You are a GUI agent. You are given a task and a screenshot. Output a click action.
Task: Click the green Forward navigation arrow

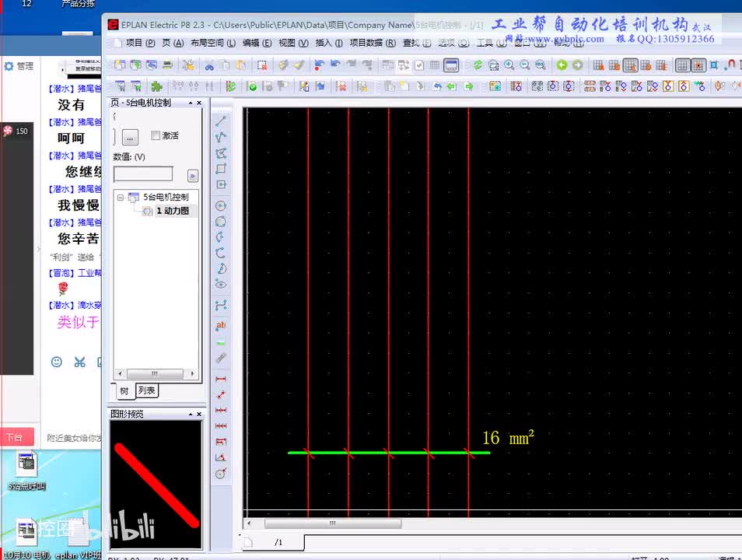577,65
